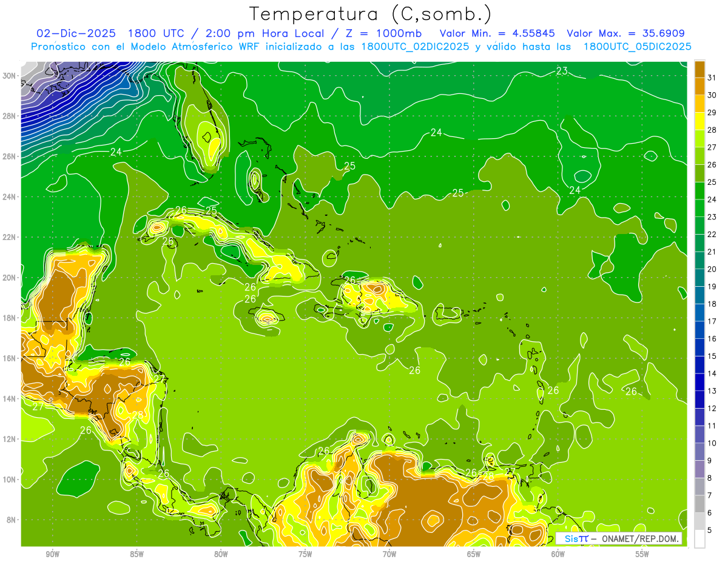Viewport: 728px width, 562px height.
Task: Click the 'ONAMET/REP.DOM.' logo box
Action: click(x=618, y=538)
